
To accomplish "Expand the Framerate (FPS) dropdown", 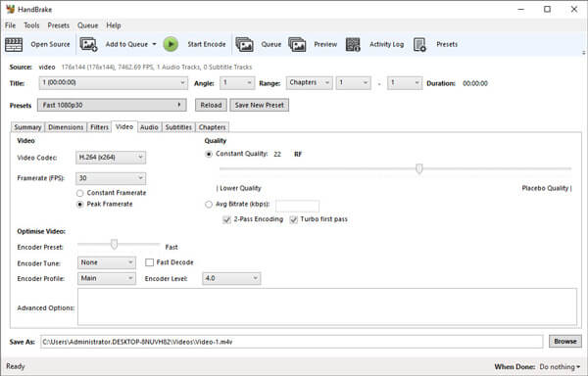I will [111, 178].
